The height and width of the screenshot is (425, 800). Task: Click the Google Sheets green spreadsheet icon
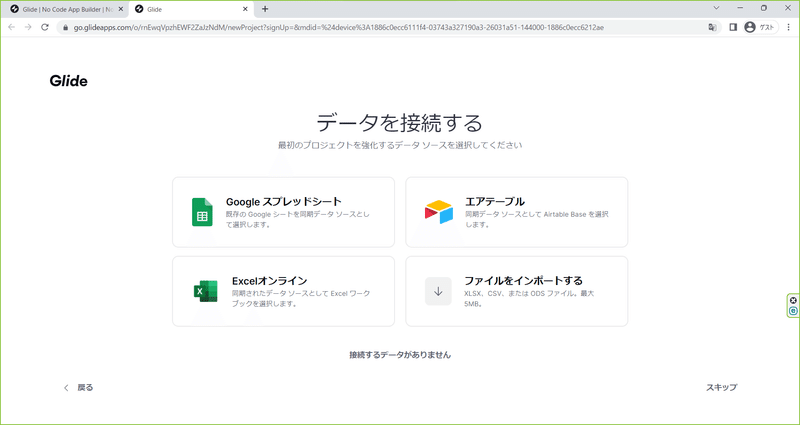point(202,212)
